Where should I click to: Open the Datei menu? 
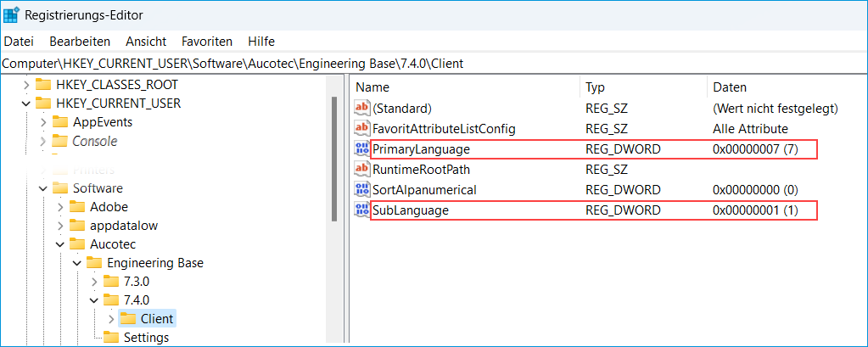tap(19, 42)
